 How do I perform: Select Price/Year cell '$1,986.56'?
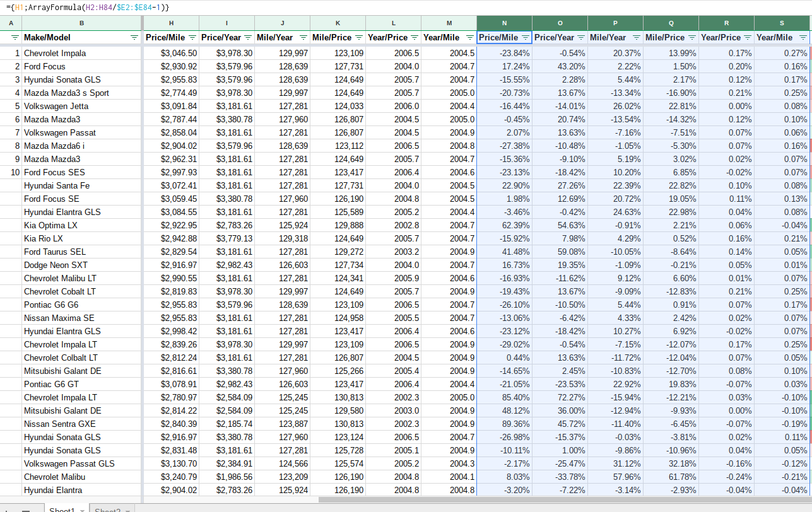click(x=227, y=477)
